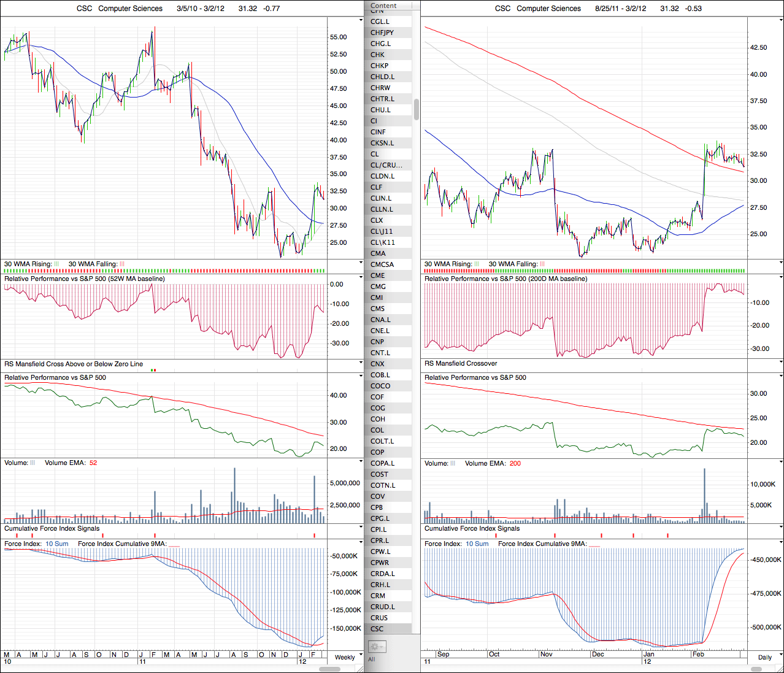Click the Force Index 10 Sum label, daily chart

[x=477, y=544]
